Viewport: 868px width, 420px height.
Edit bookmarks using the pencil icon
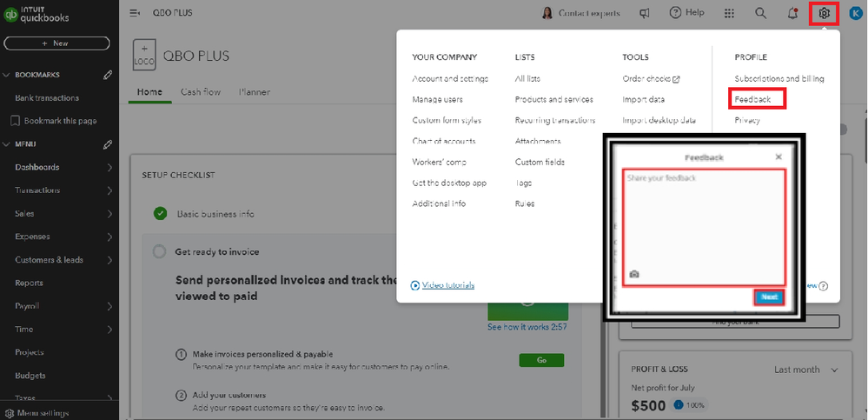(x=108, y=75)
